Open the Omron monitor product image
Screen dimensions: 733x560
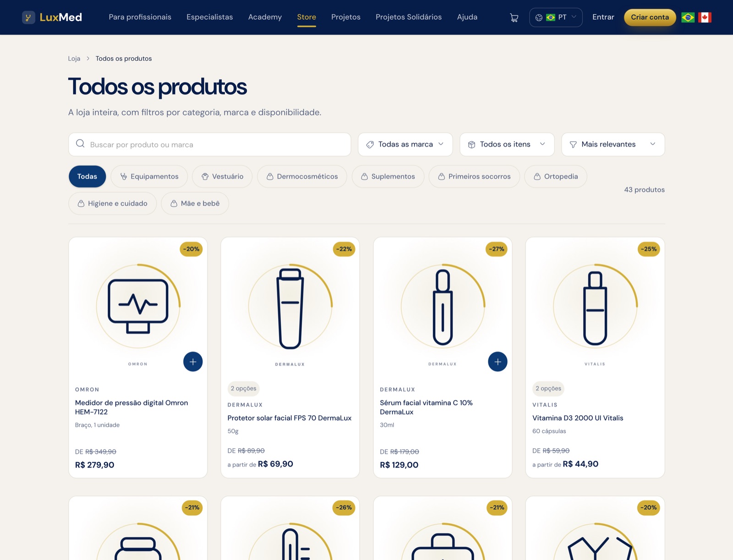(x=138, y=306)
